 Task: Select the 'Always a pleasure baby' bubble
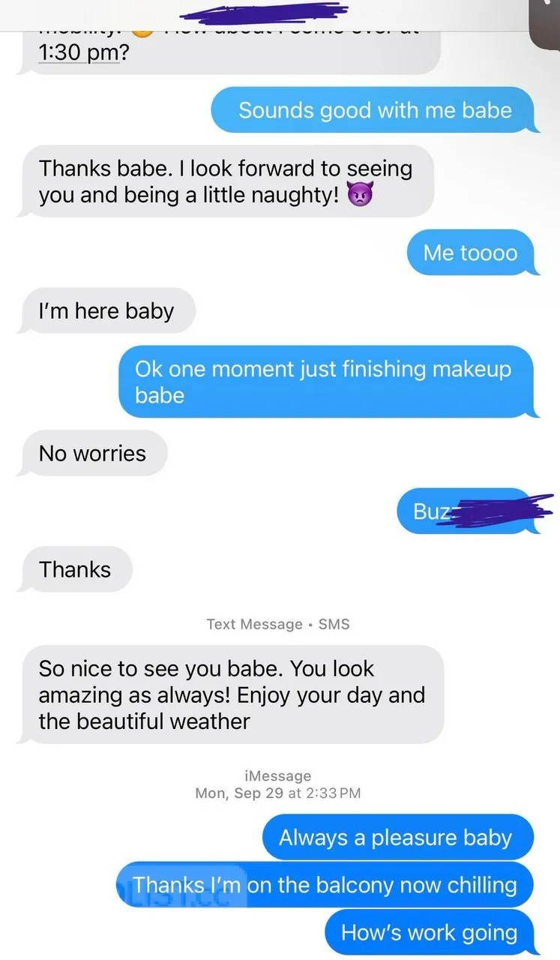(x=397, y=838)
